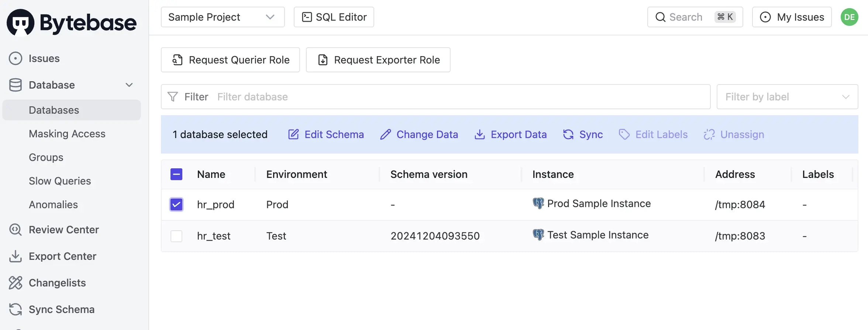
Task: Toggle the select-all header checkbox
Action: 176,174
